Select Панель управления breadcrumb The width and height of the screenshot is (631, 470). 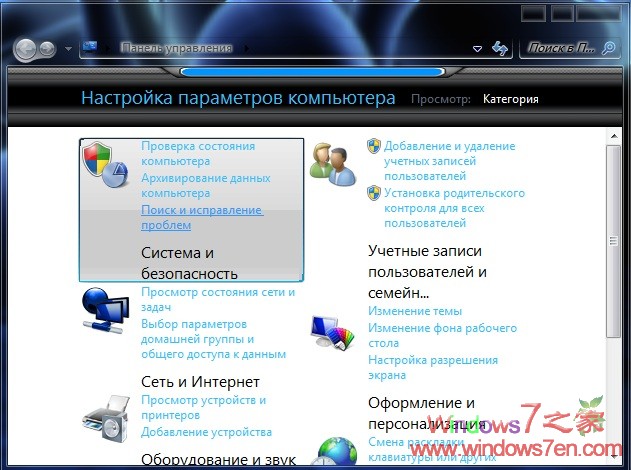tap(177, 48)
